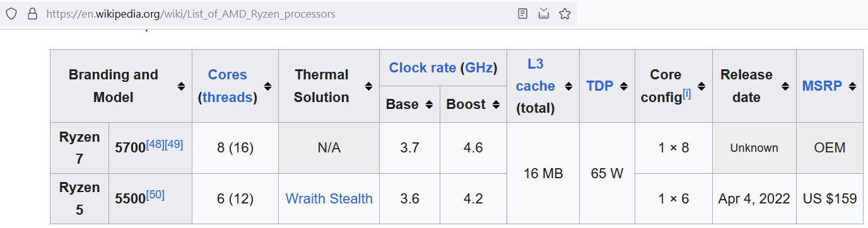Sort by Thermal Solution column arrows
This screenshot has width=868, height=228.
pyautogui.click(x=369, y=86)
